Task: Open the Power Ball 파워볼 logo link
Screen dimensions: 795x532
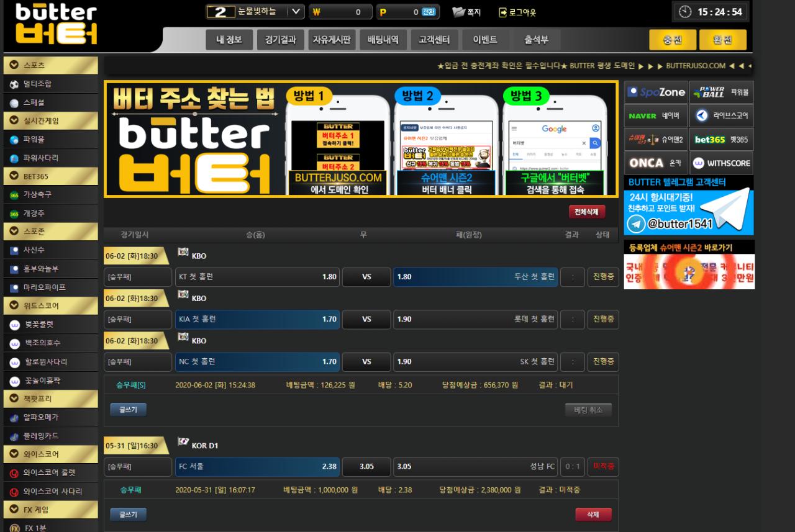Action: point(721,92)
